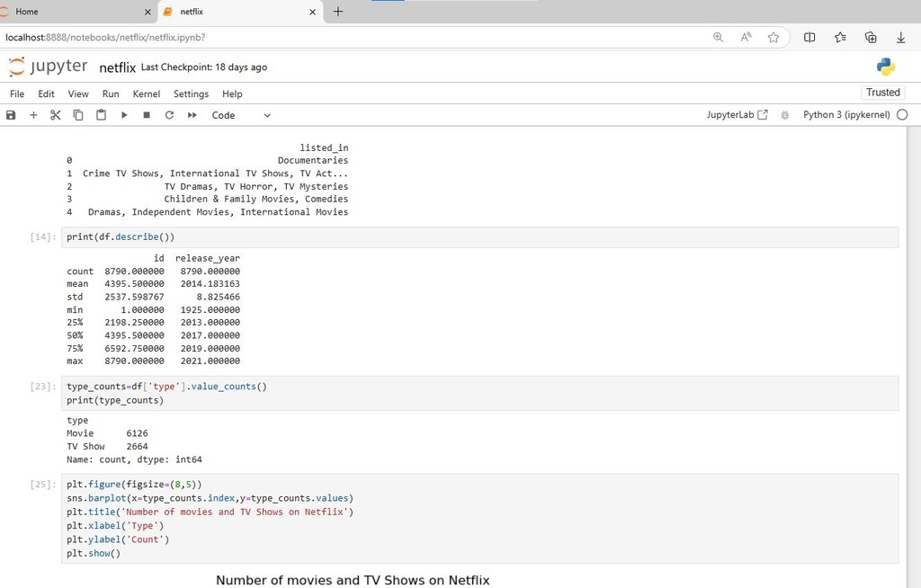921x588 pixels.
Task: Select cell prompt [14]
Action: [43, 236]
